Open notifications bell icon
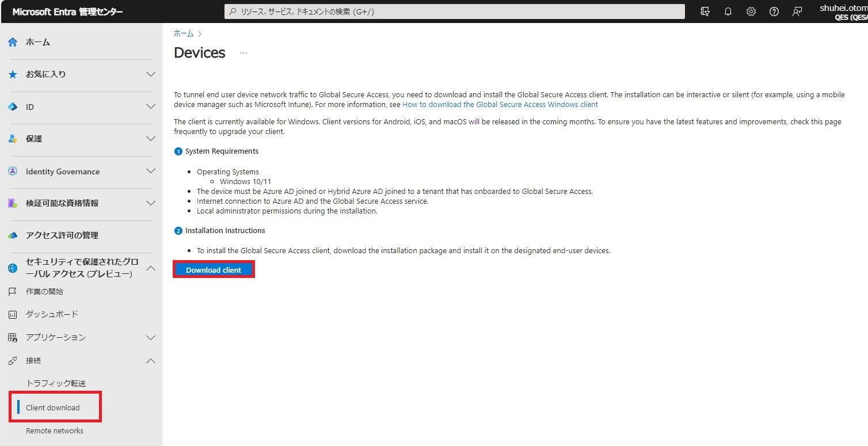The height and width of the screenshot is (446, 868). click(728, 12)
